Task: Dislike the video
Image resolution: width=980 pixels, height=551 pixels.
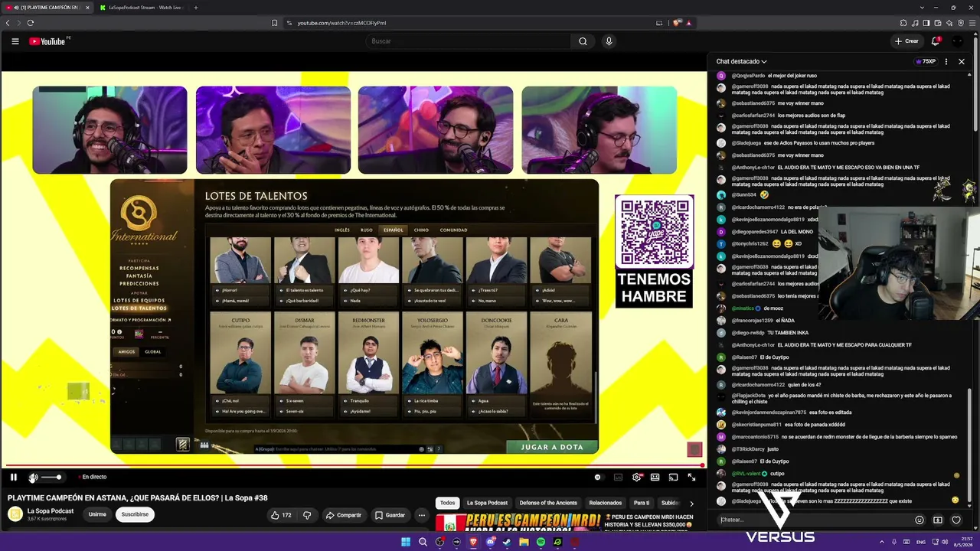Action: [x=307, y=515]
